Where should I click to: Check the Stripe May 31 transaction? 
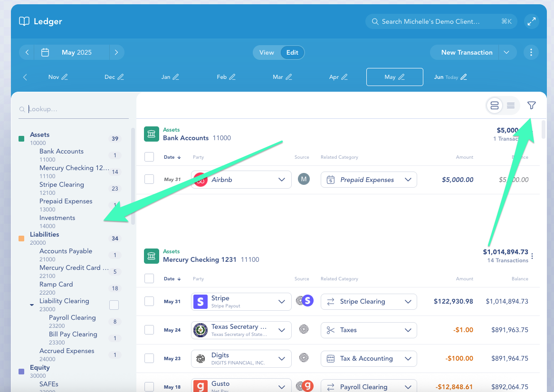click(x=149, y=301)
